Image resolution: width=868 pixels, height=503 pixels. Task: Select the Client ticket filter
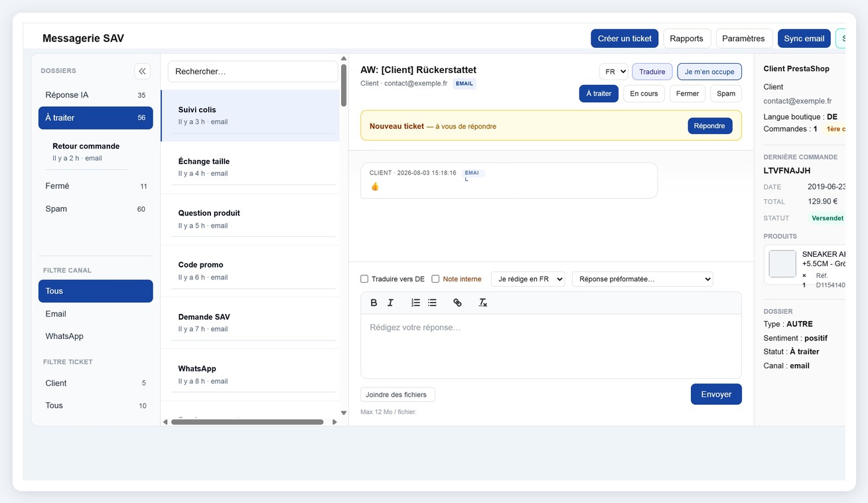[x=96, y=383]
